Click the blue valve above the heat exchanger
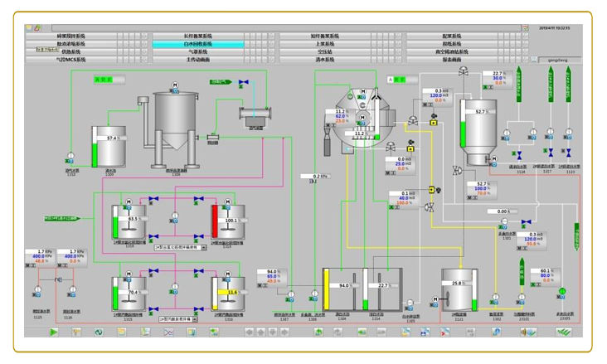The height and width of the screenshot is (364, 607). pos(242,82)
